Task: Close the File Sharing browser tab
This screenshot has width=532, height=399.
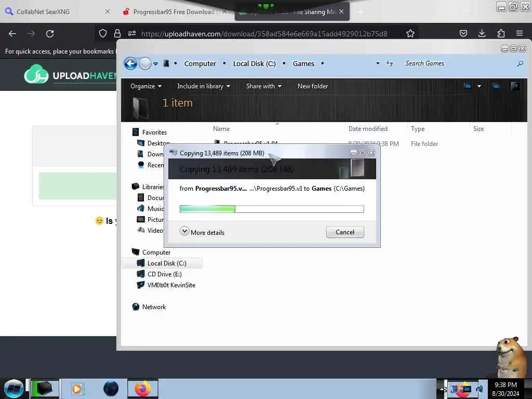Action: (341, 11)
